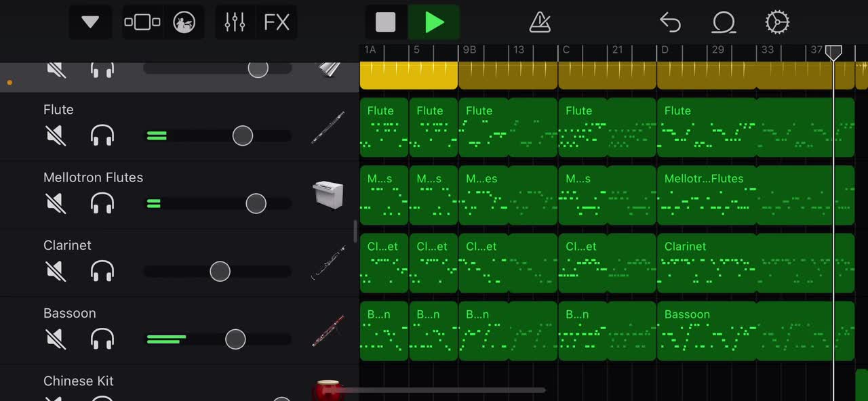868x401 pixels.
Task: Select the Mellotron keyboard instrument icon
Action: point(328,195)
